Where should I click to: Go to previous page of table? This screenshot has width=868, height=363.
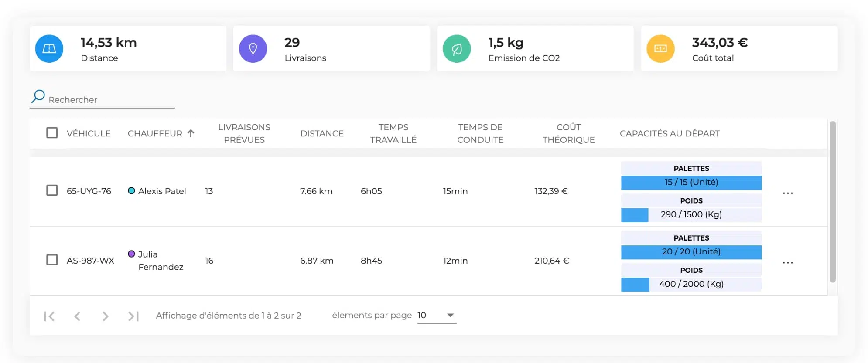[x=77, y=316]
